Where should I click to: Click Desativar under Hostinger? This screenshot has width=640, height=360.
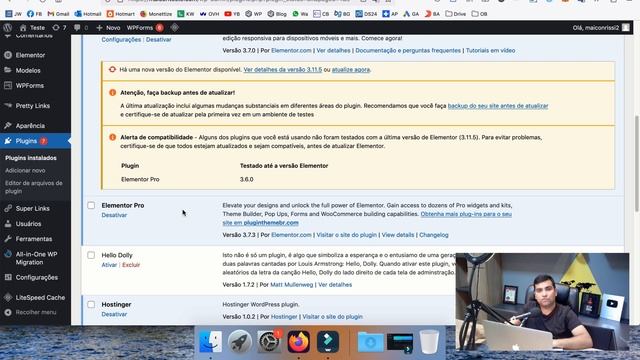pos(114,314)
